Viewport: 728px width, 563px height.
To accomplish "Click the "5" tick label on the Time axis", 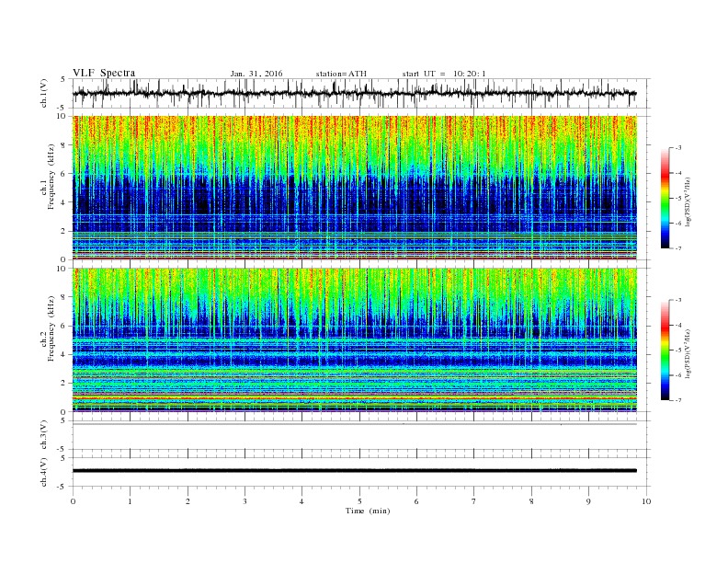I will coord(359,501).
